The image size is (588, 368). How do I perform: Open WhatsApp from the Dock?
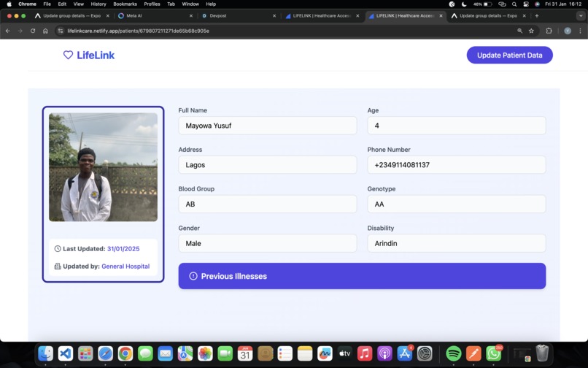493,353
